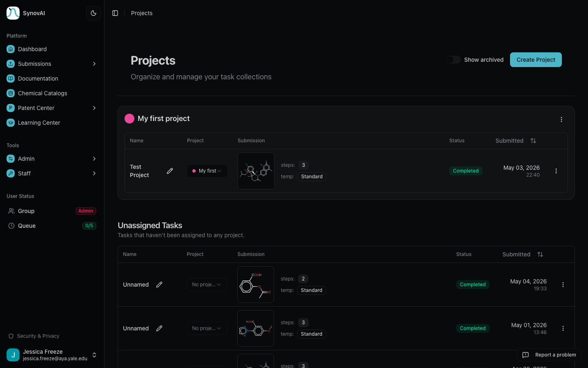588x368 pixels.
Task: Click the Admin tools icon
Action: [11, 159]
